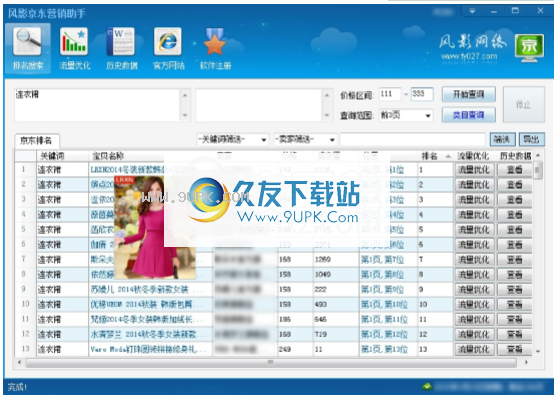Click the keyword box scroll down arrow
The height and width of the screenshot is (400, 555).
(x=185, y=115)
